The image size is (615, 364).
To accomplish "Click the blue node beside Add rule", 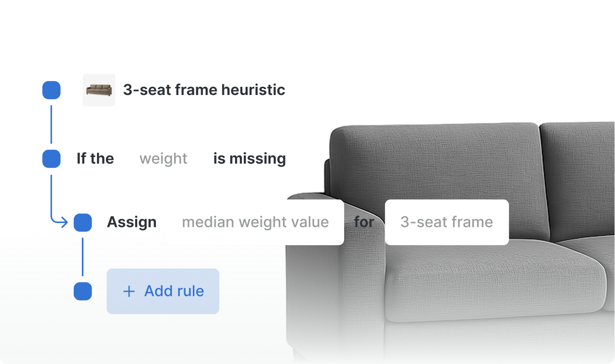I will coord(83,291).
